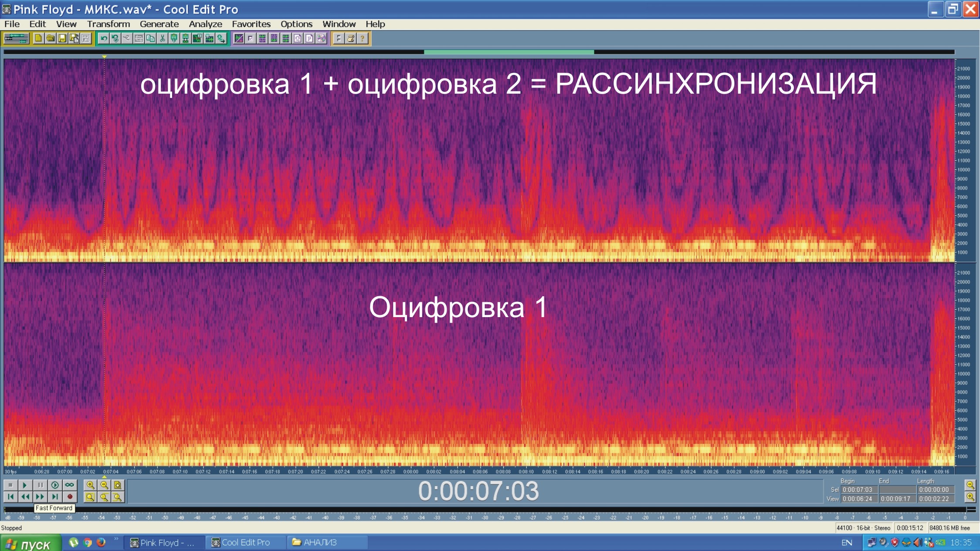Start playback with the Play button
This screenshot has width=980, height=551.
[x=25, y=485]
